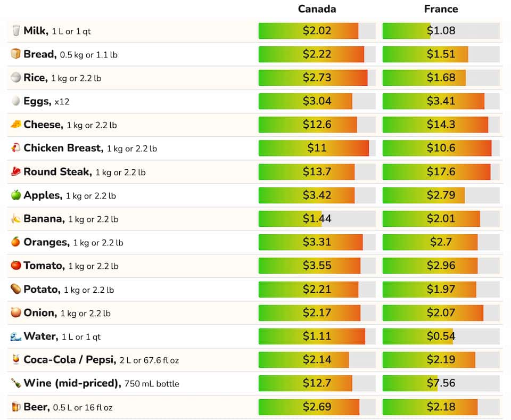Screen dimensions: 511x420
Task: Click the red tomato icon
Action: pyautogui.click(x=15, y=266)
